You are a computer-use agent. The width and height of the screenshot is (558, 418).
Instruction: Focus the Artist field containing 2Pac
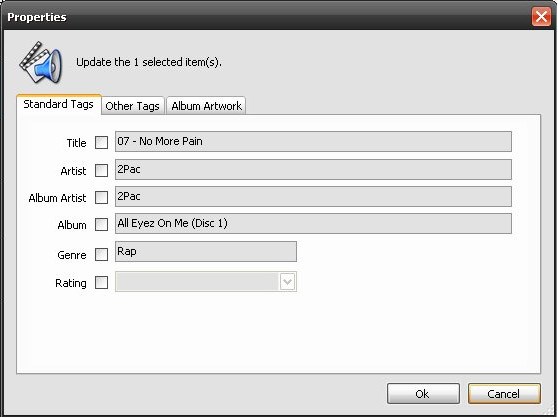(x=313, y=170)
